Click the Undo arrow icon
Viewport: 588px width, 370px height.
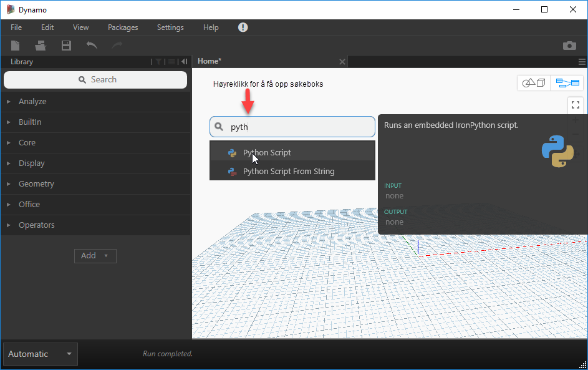pos(92,46)
